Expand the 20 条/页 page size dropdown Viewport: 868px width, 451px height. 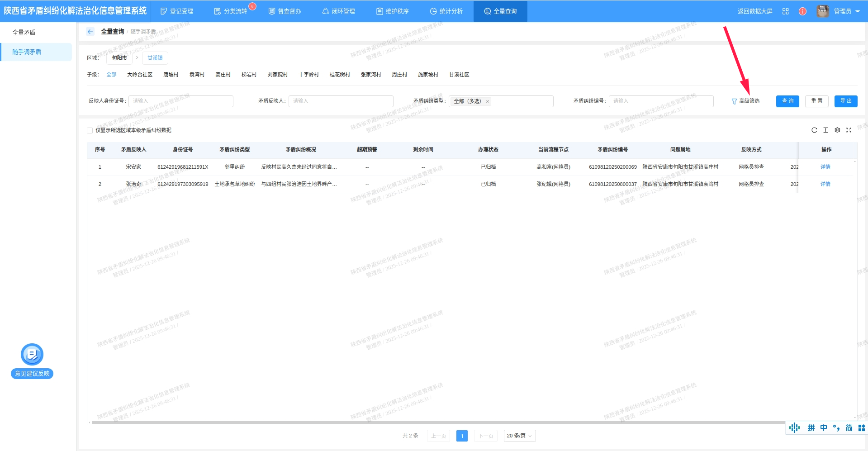click(519, 436)
